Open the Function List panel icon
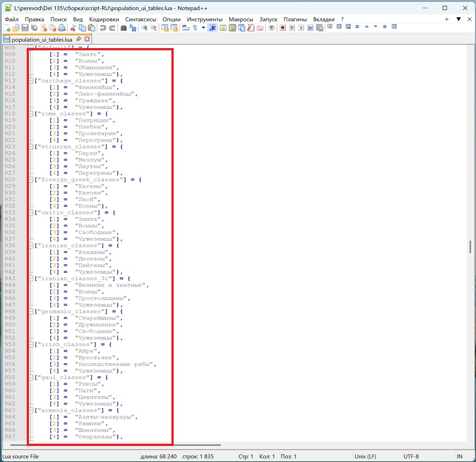The image size is (476, 462). [251, 28]
